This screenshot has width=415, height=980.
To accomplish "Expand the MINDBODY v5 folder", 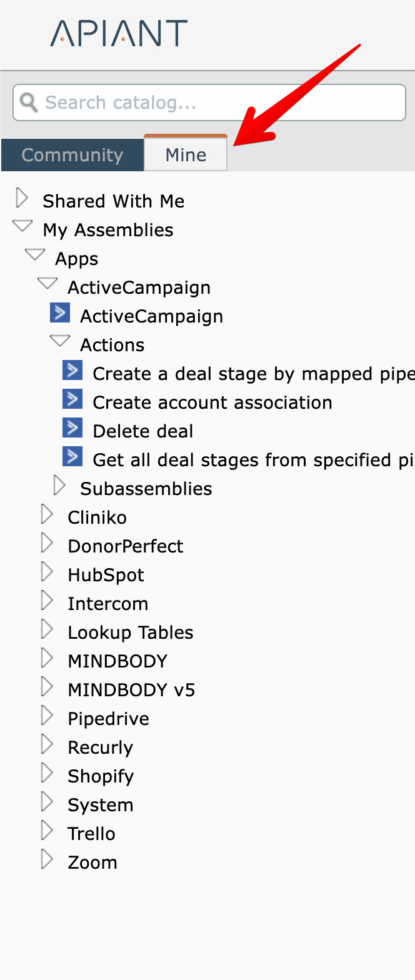I will (x=47, y=687).
